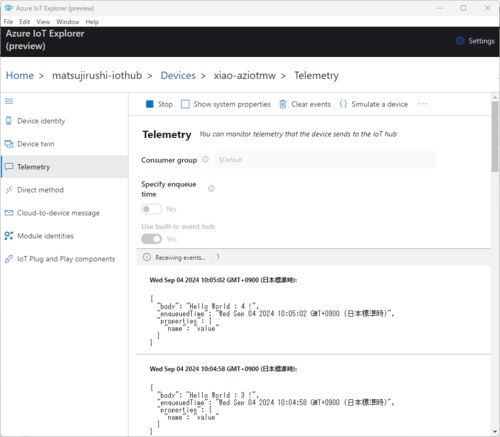Open the Edit menu
500x437 pixels.
point(24,22)
